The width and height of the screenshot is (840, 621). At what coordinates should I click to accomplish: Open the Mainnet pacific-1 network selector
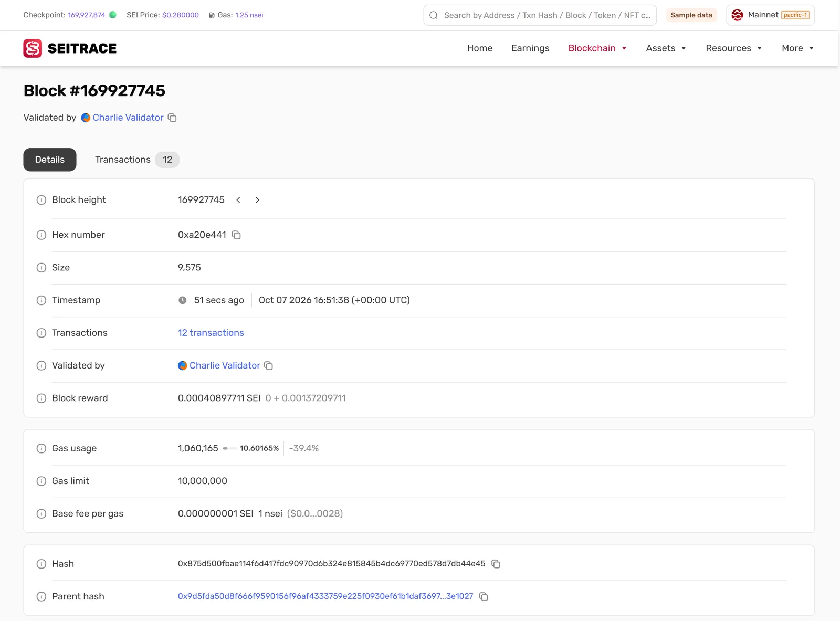(x=770, y=15)
